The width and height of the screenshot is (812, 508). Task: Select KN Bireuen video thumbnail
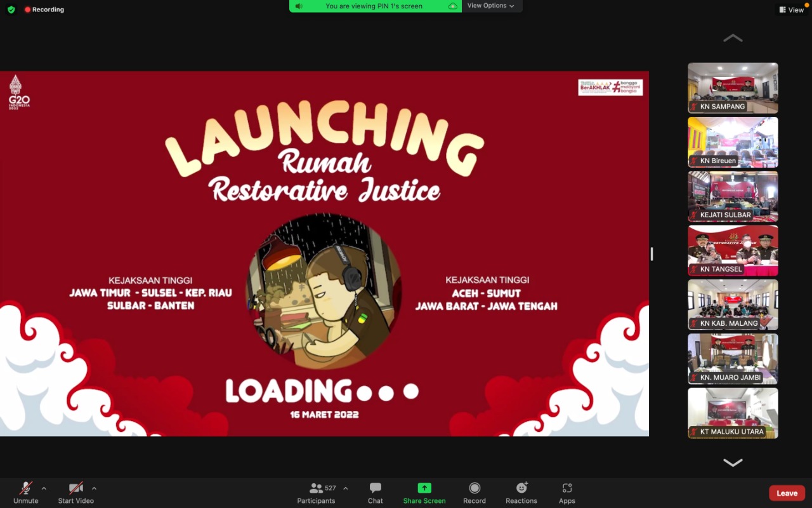click(733, 142)
